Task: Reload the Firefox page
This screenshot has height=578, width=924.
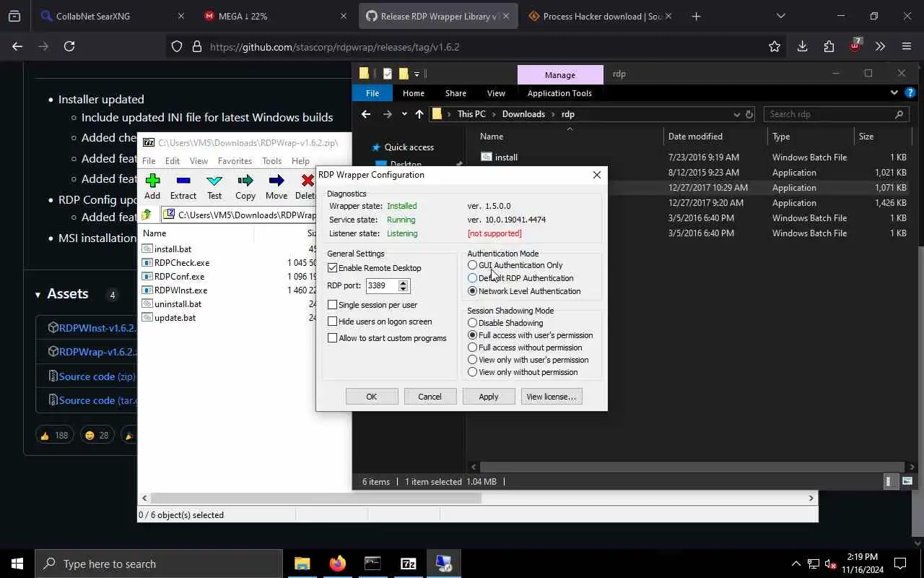Action: tap(69, 46)
